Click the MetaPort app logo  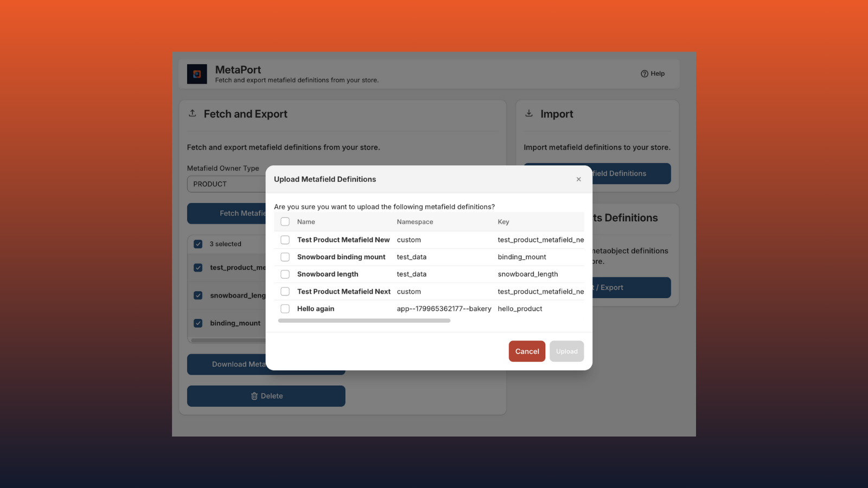click(x=197, y=74)
